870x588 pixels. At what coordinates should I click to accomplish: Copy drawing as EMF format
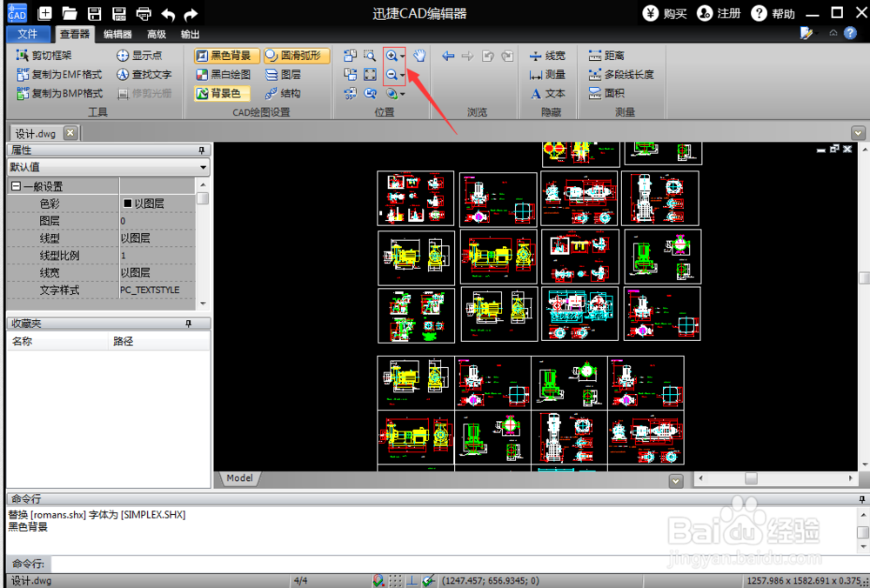tap(59, 74)
